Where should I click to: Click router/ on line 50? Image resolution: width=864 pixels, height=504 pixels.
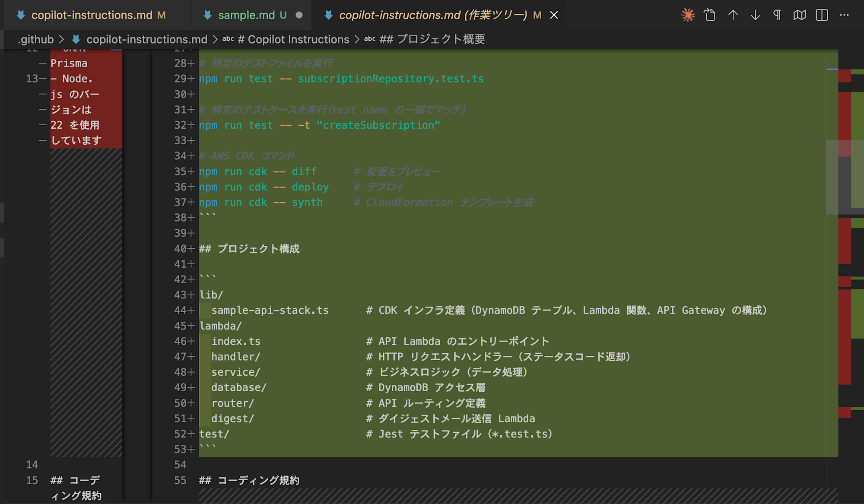click(233, 403)
